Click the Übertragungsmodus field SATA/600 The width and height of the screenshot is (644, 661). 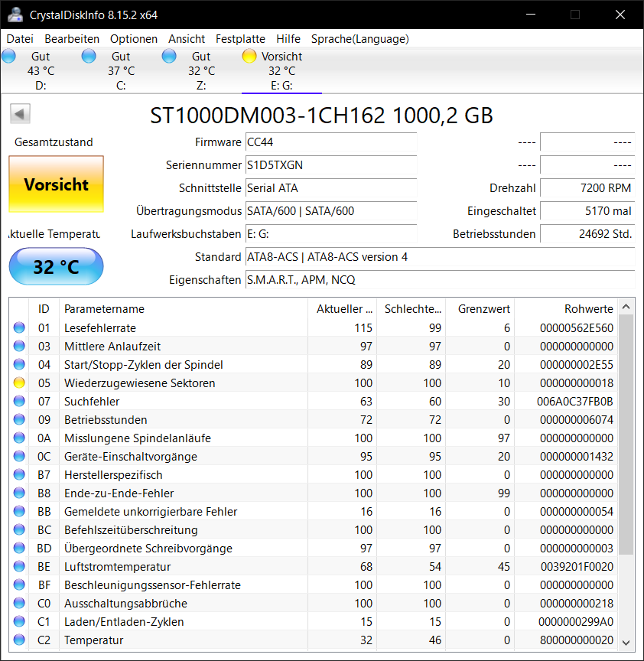[x=331, y=211]
